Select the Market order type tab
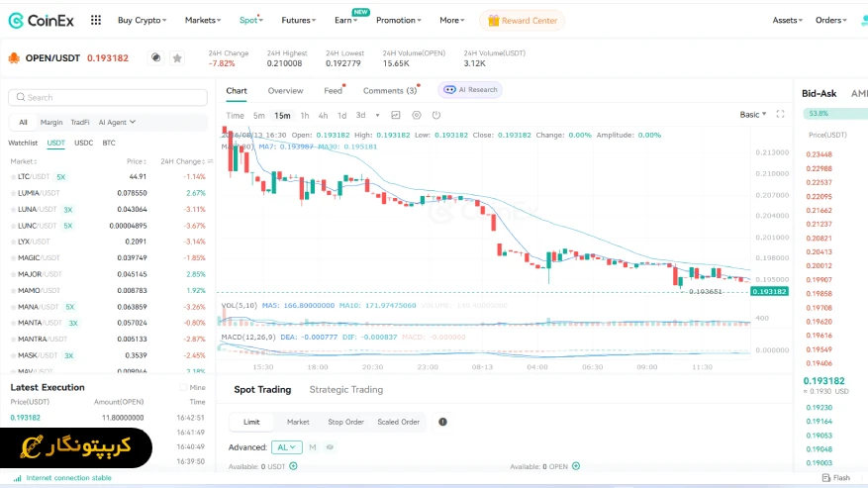868x488 pixels. [298, 422]
